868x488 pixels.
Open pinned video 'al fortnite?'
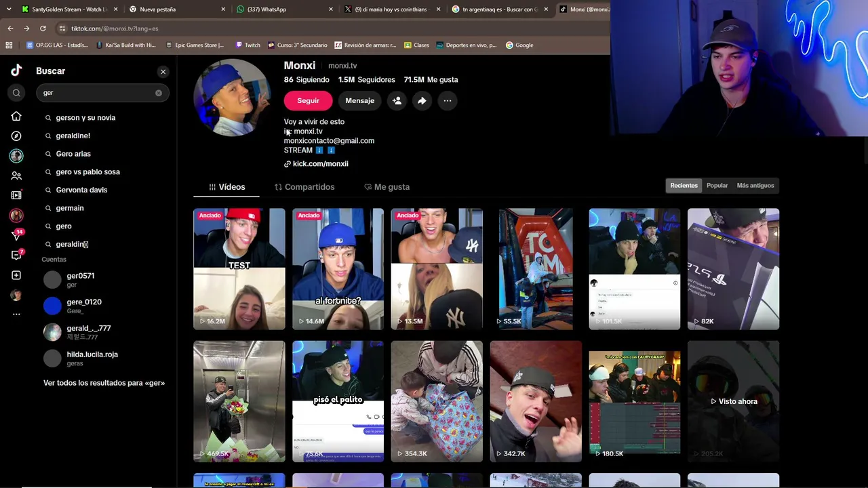pyautogui.click(x=338, y=269)
